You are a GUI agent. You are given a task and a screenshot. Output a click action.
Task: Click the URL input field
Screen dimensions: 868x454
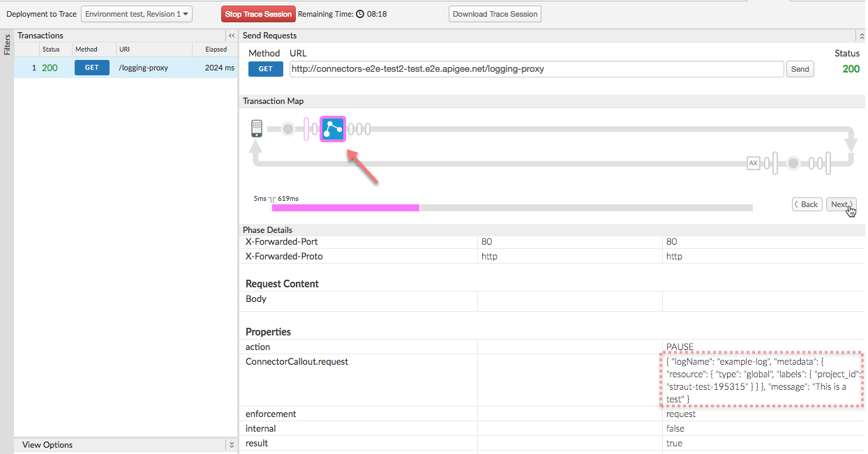click(x=536, y=69)
